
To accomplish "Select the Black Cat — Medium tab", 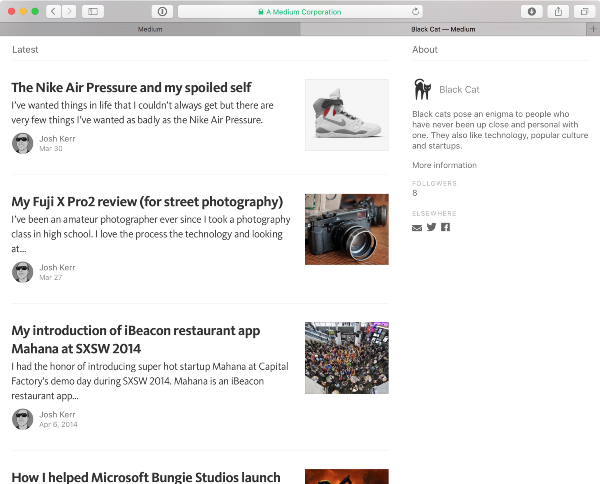I will pyautogui.click(x=443, y=30).
